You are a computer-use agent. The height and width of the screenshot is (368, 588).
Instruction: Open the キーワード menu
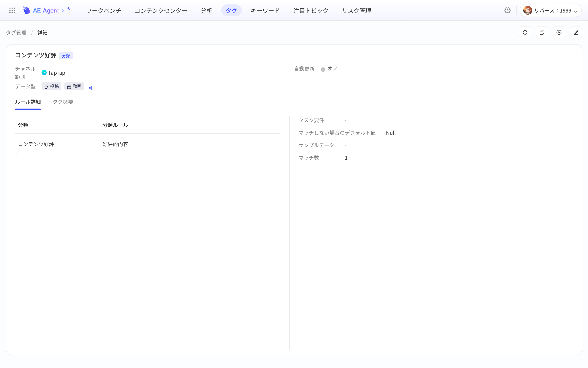coord(265,10)
